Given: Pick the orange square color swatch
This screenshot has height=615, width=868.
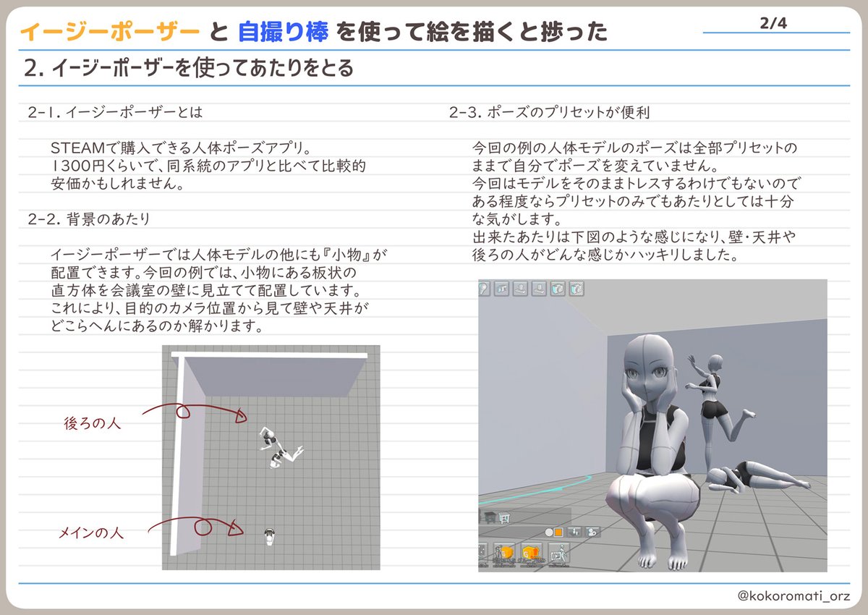Looking at the screenshot, I should coord(558,533).
